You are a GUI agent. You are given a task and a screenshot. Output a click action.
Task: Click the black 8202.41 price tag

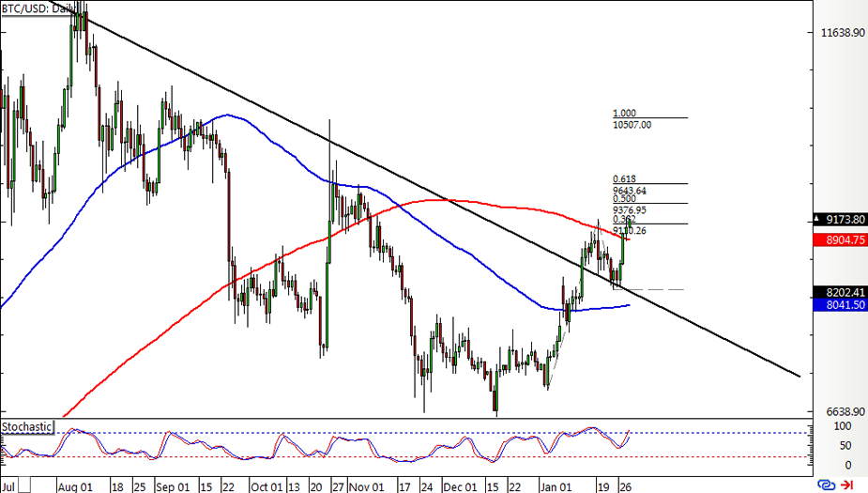pyautogui.click(x=841, y=292)
